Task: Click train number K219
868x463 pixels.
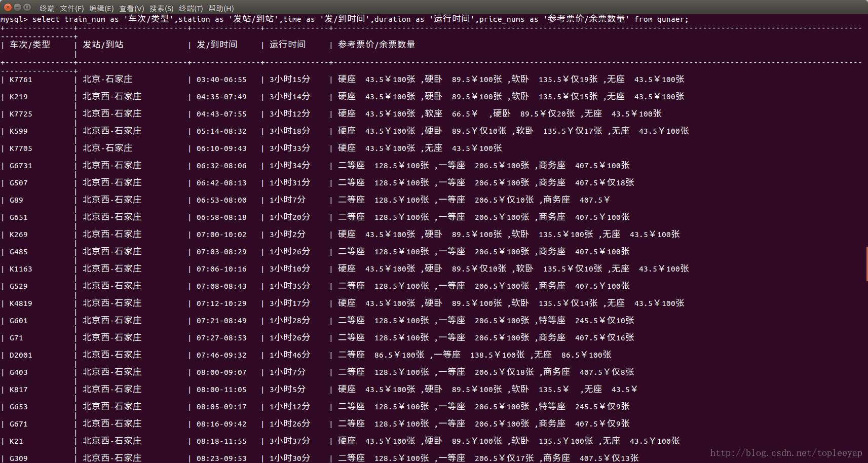Action: click(19, 97)
